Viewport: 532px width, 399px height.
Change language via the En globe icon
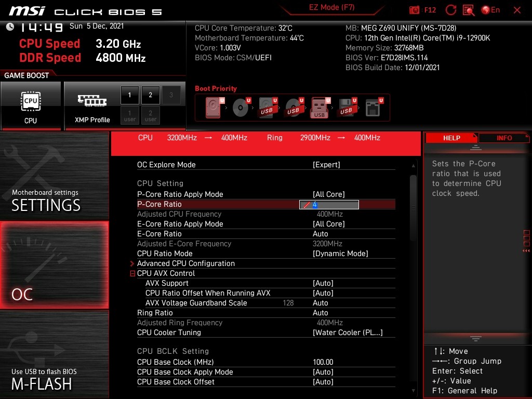[490, 10]
